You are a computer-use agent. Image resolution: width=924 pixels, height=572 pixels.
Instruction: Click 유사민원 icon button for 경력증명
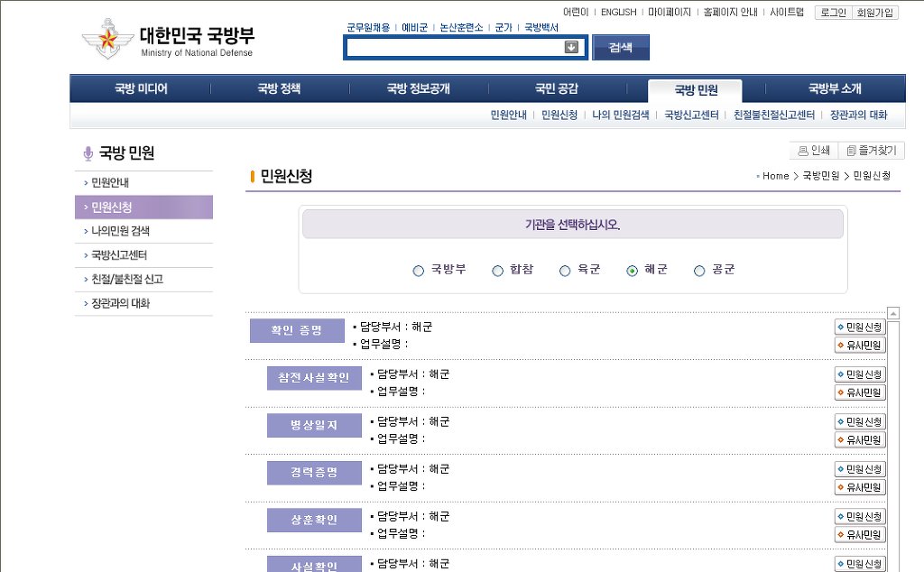860,487
